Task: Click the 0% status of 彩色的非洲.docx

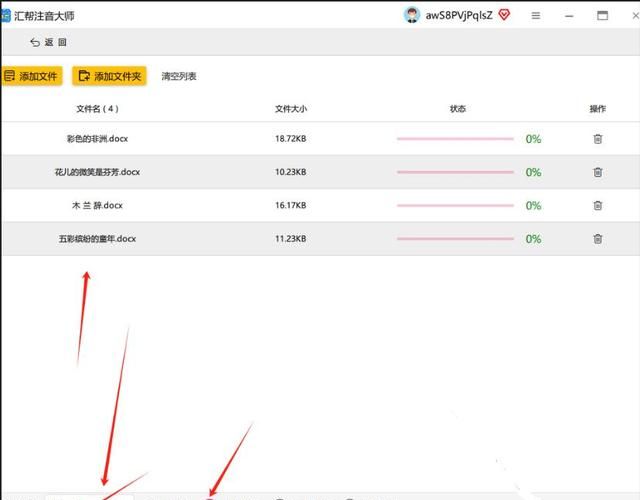Action: (533, 139)
